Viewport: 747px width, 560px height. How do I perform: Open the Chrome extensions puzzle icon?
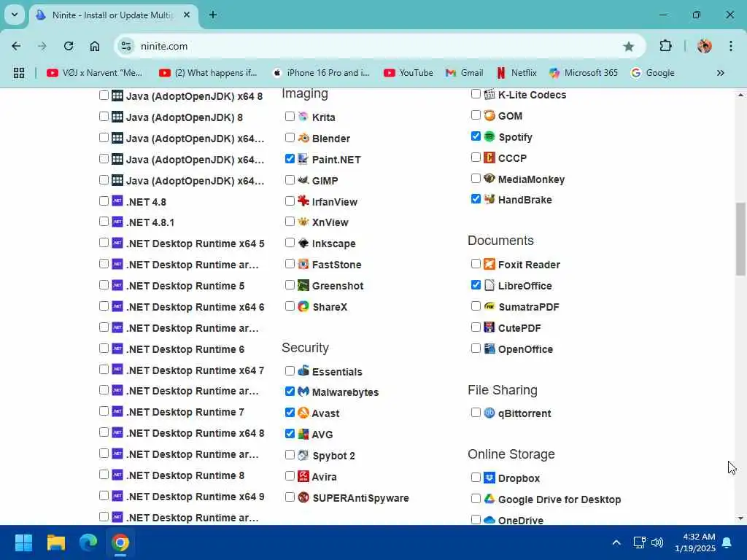(665, 46)
